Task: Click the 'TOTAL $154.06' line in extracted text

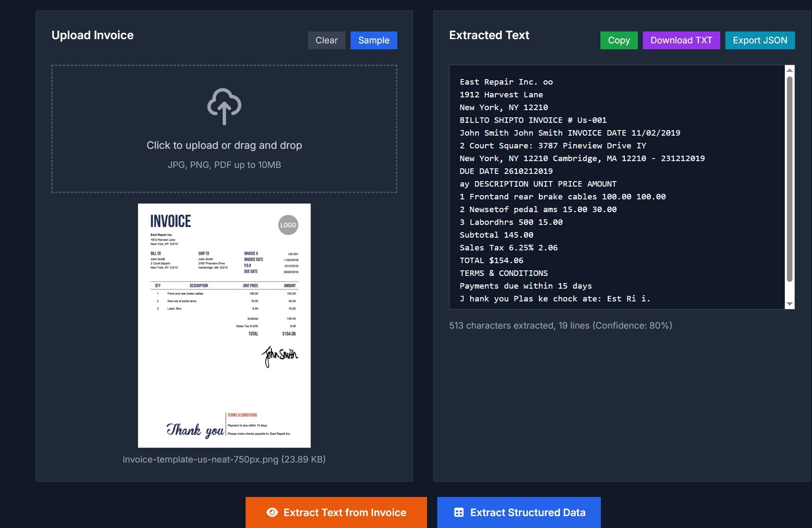Action: pos(491,260)
